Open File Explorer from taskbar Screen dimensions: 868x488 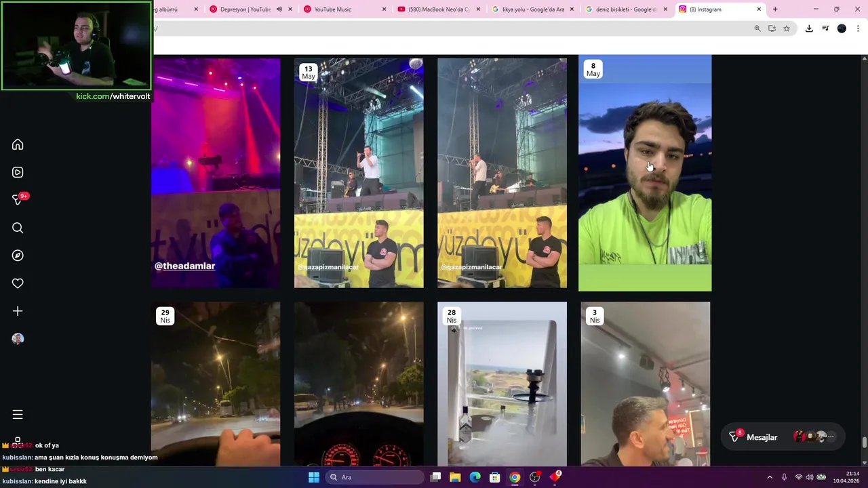pyautogui.click(x=455, y=477)
